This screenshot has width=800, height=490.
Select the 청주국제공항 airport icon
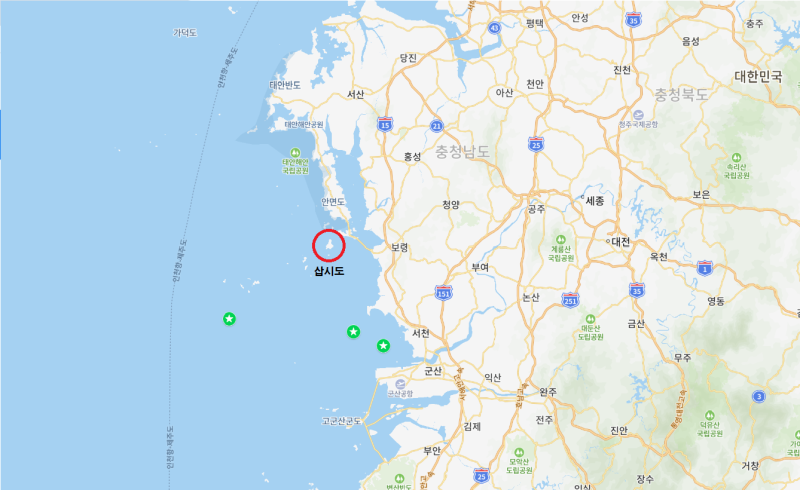pyautogui.click(x=638, y=115)
